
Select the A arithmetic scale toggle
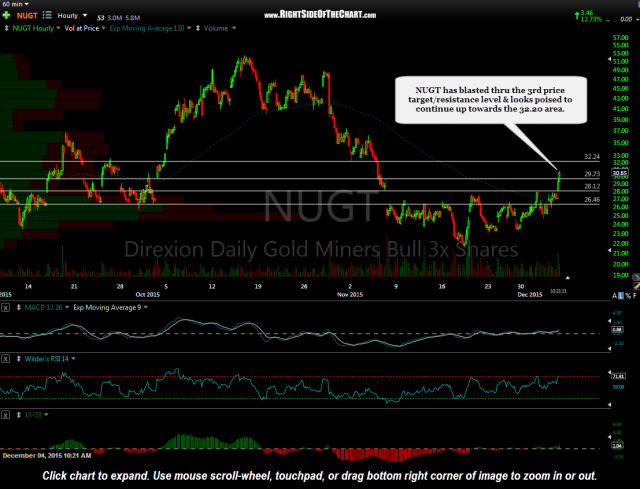click(x=615, y=296)
